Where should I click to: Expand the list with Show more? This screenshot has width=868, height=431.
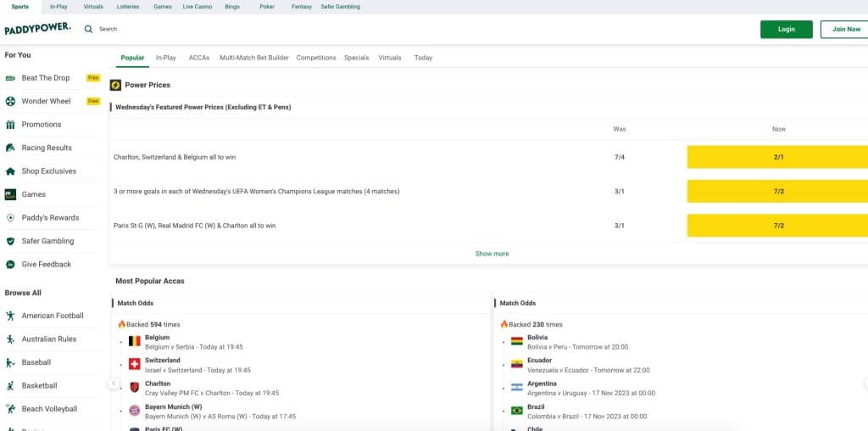[x=492, y=254]
